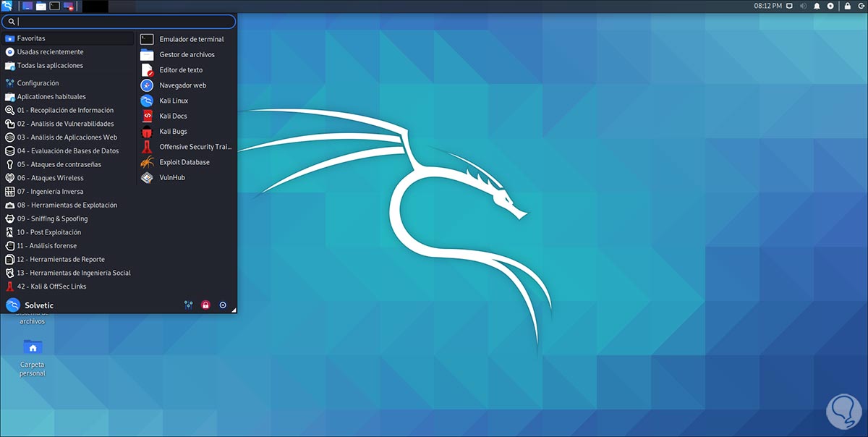Viewport: 868px width, 437px height.
Task: Open the file manager from the top panel
Action: (41, 6)
